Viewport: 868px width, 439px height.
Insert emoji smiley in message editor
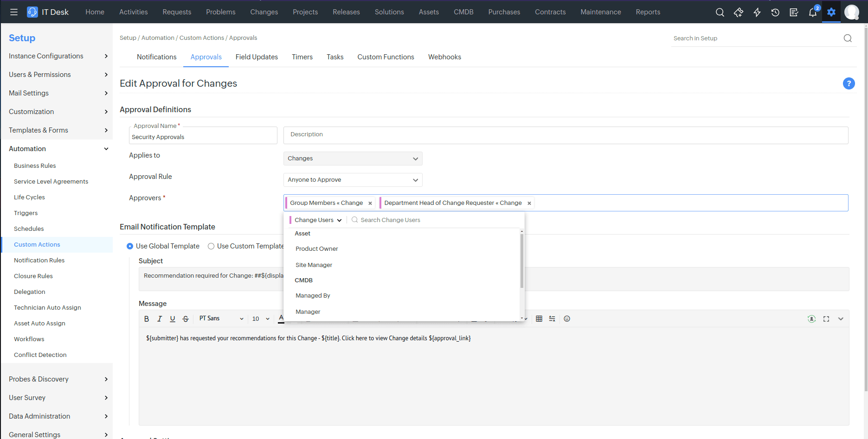click(x=566, y=319)
